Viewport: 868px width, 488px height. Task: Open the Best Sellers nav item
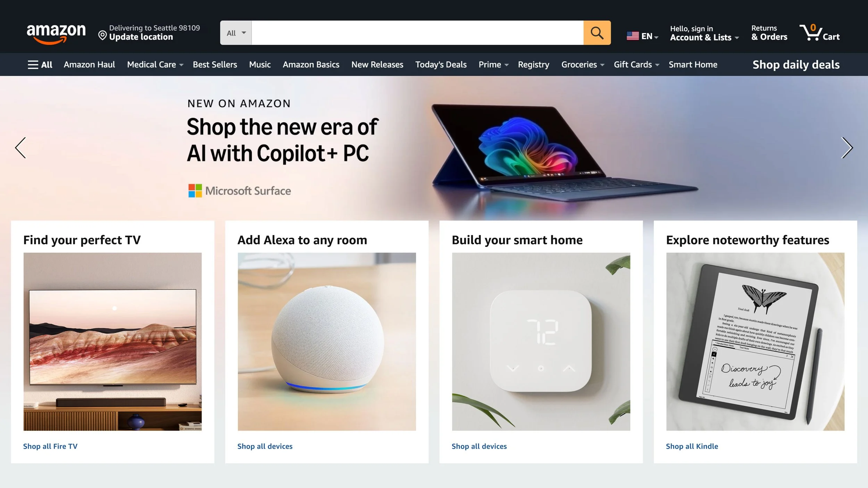[x=215, y=65]
